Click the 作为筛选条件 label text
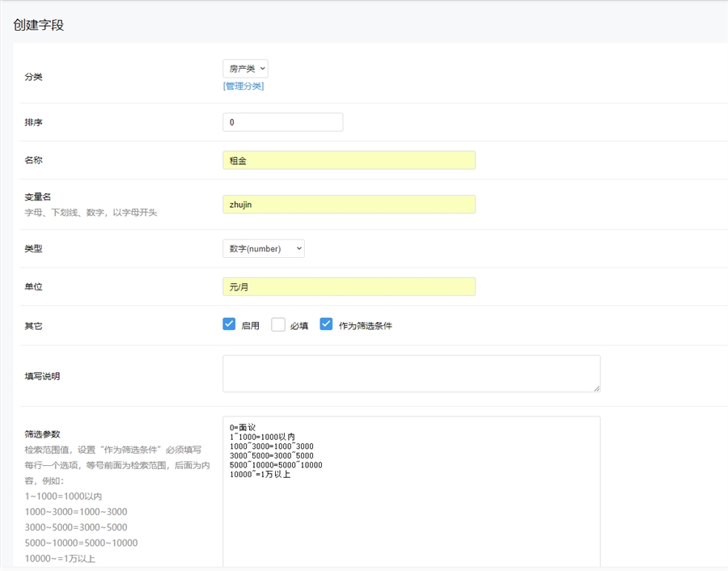728x571 pixels. 366,326
